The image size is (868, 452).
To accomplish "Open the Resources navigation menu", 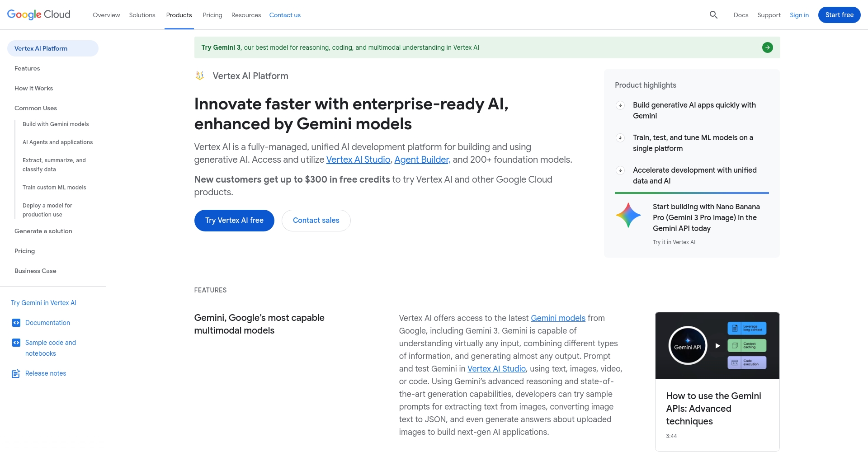I will click(x=246, y=15).
